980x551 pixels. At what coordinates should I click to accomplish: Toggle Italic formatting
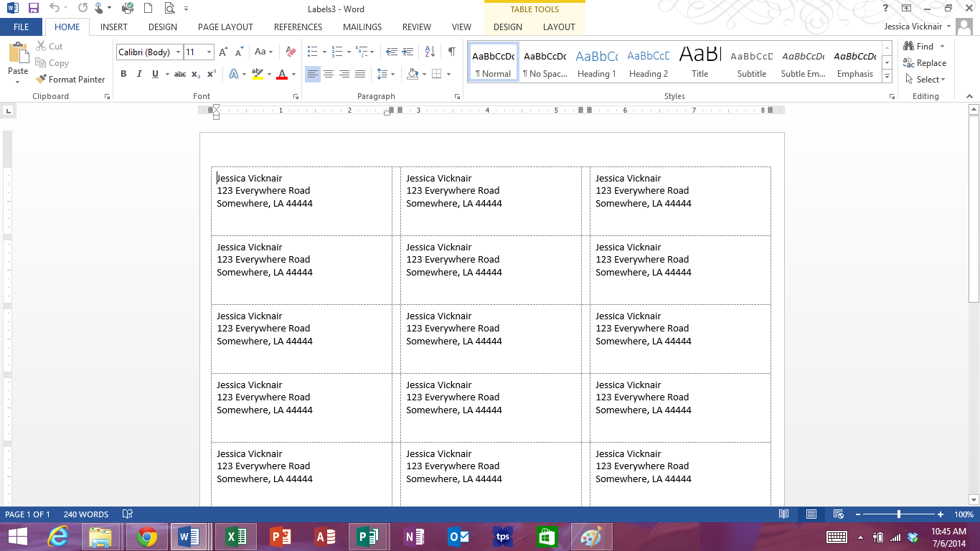[139, 74]
